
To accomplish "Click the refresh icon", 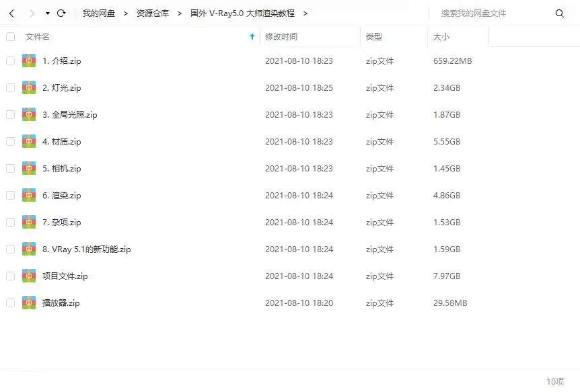I will (61, 13).
